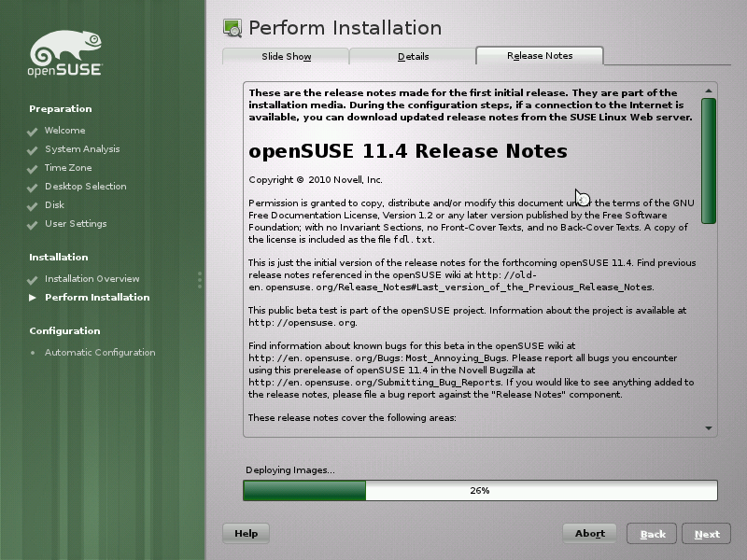Click the scrollbar up arrow

710,89
